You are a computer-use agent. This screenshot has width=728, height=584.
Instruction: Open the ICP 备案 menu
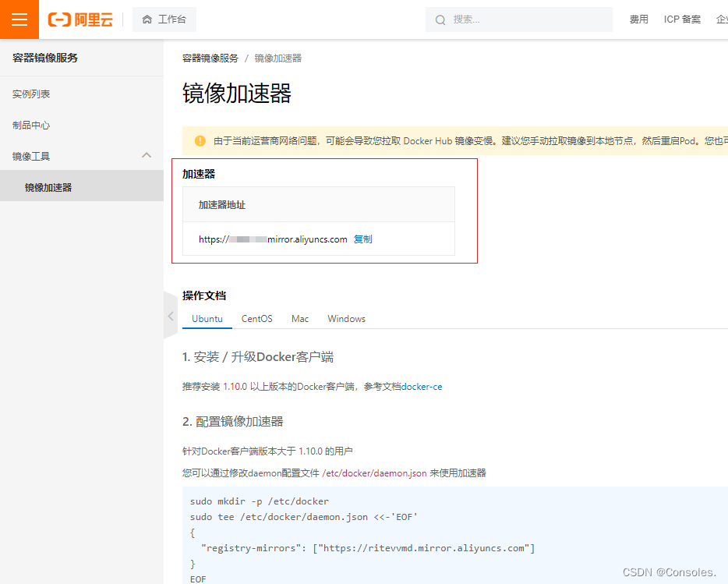click(681, 19)
